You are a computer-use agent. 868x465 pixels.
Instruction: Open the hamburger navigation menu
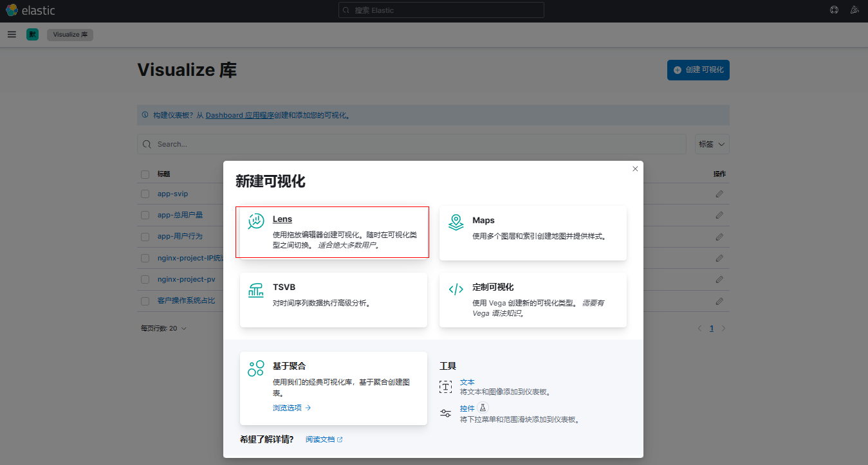tap(12, 35)
